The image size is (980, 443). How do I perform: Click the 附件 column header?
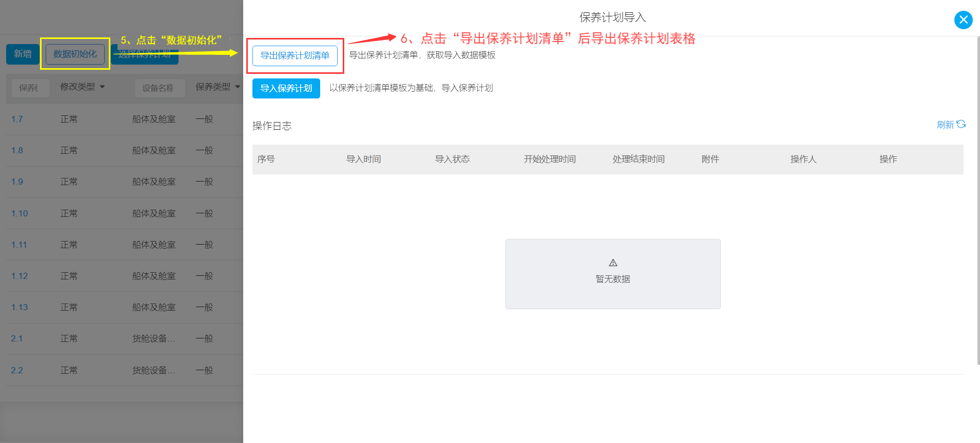click(710, 159)
